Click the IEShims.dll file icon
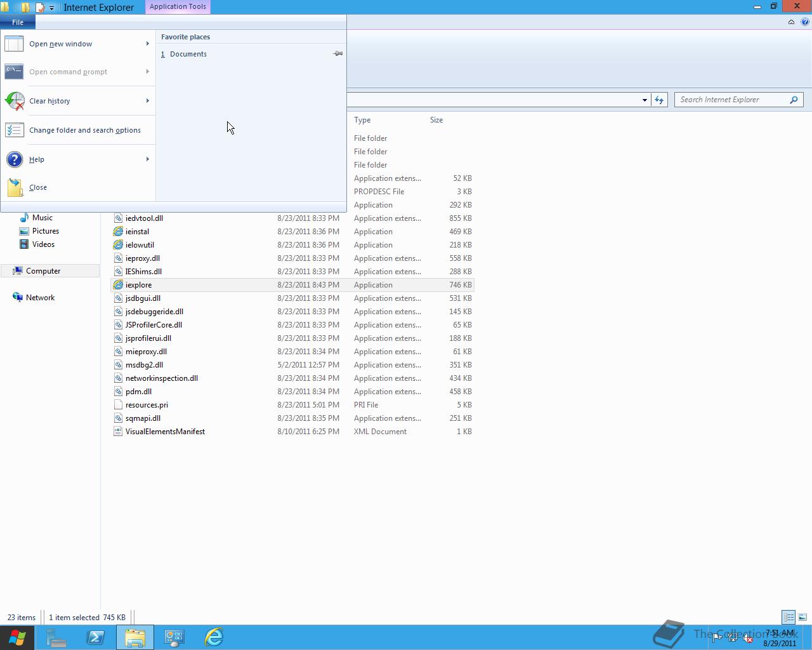Image resolution: width=812 pixels, height=650 pixels. 118,272
